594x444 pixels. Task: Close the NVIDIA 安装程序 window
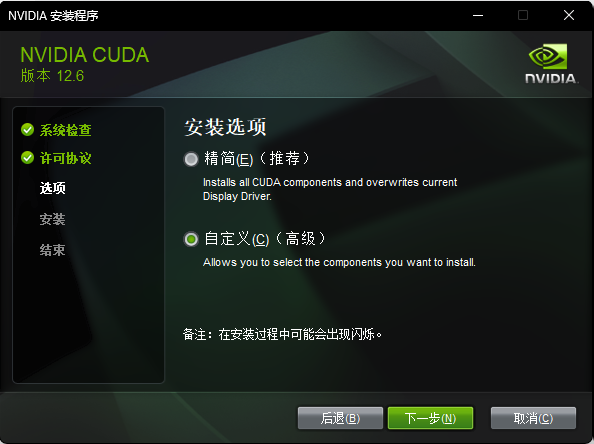point(569,16)
